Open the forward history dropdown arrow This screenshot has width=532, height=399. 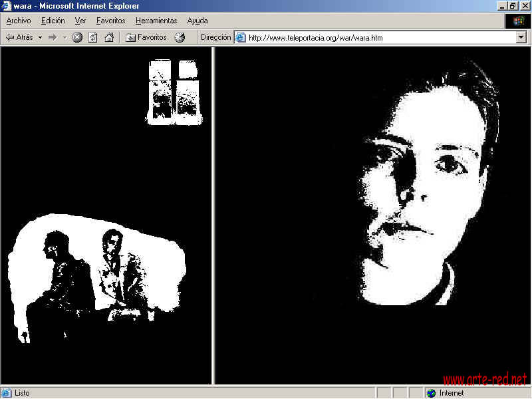click(x=65, y=38)
